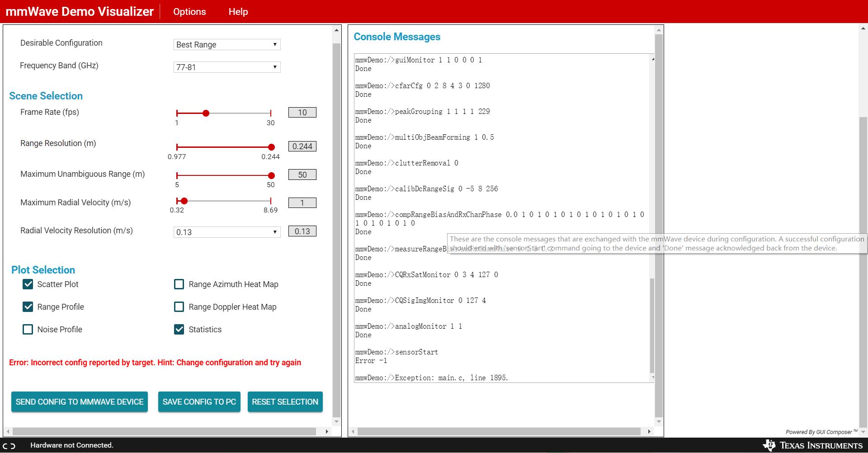The height and width of the screenshot is (453, 868).
Task: Check the Range Doppler Heat Map option
Action: pyautogui.click(x=179, y=307)
